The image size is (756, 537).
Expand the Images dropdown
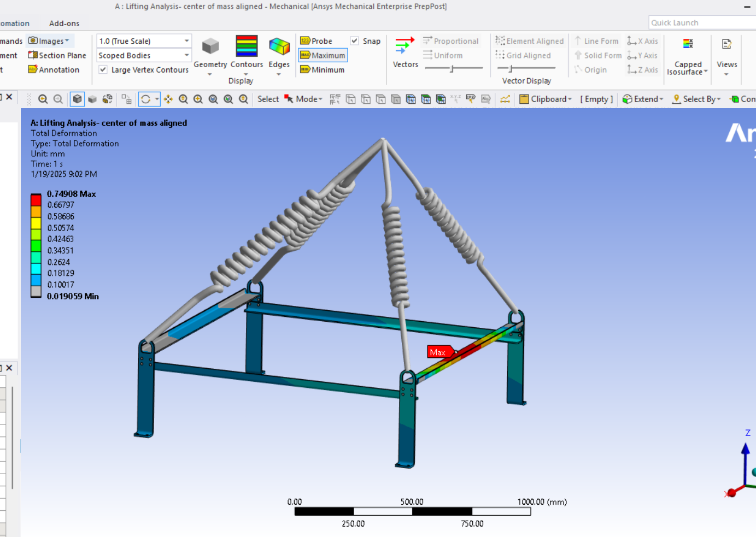[x=49, y=41]
